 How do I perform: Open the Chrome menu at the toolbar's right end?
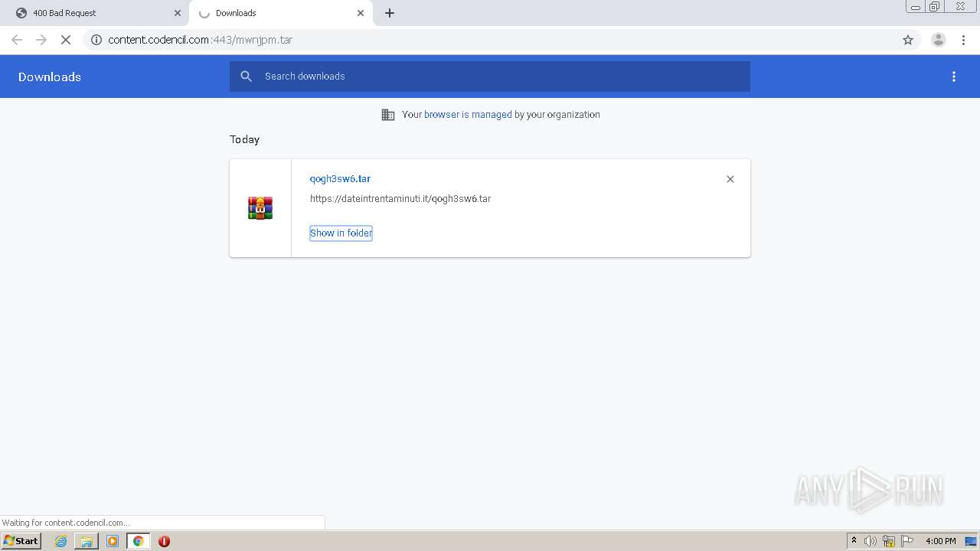964,40
